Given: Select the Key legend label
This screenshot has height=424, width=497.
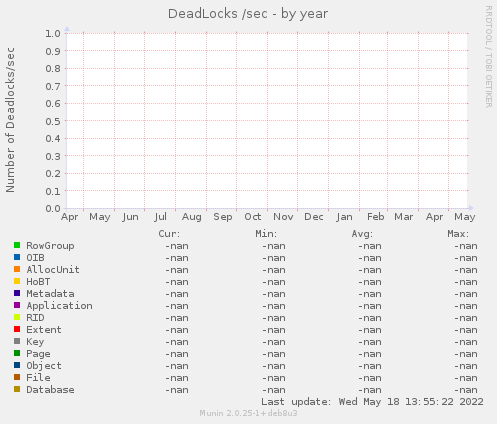Looking at the screenshot, I should tap(35, 342).
